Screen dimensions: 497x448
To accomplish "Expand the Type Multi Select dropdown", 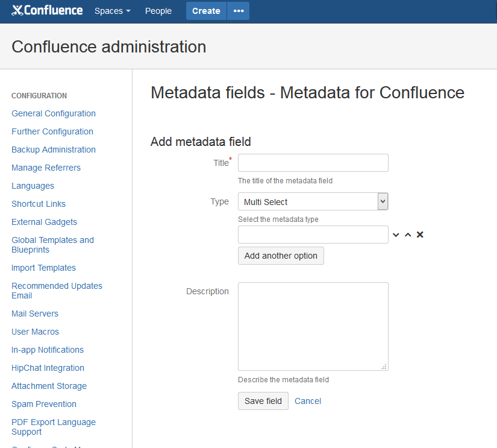I will (x=313, y=202).
